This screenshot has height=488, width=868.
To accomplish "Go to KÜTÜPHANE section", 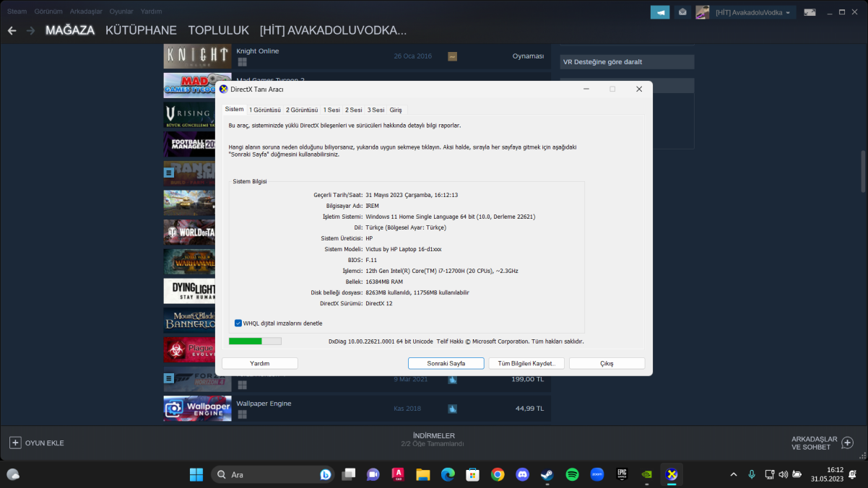I will point(141,30).
